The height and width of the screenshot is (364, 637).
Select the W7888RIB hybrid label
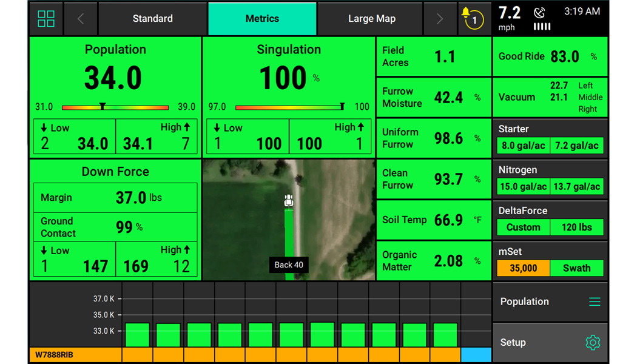point(75,355)
